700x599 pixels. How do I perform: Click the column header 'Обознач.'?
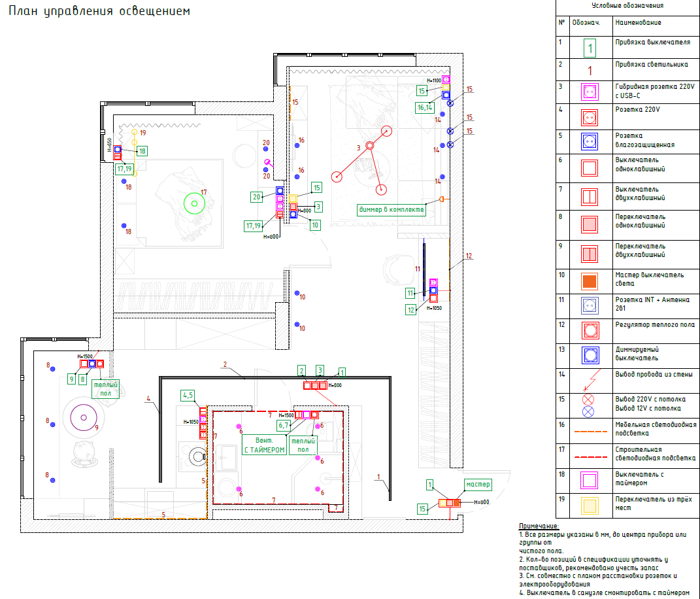click(x=586, y=22)
